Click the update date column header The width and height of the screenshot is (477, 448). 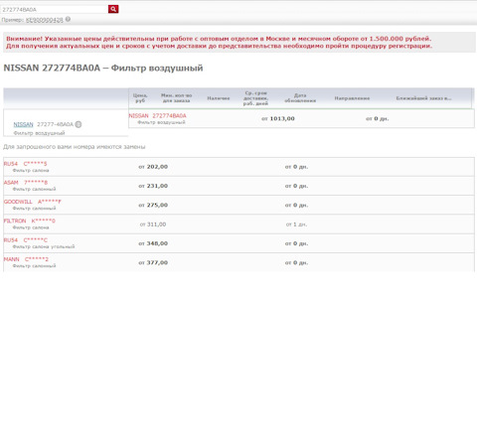[300, 98]
